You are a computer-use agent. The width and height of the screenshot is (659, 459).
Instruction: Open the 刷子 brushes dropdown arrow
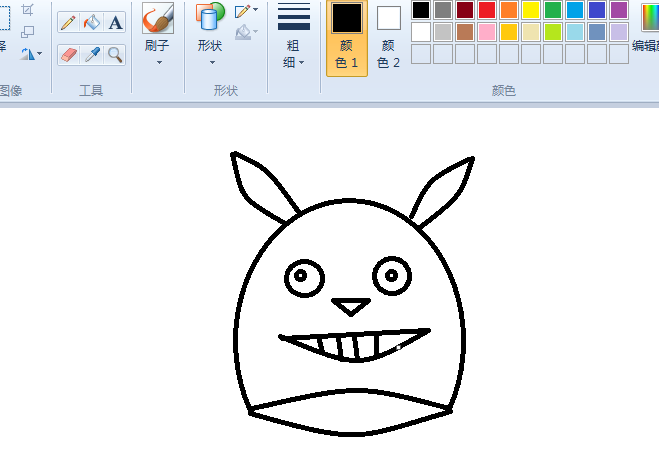(x=159, y=63)
